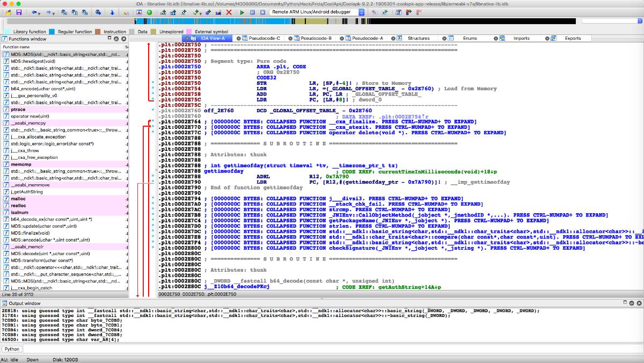644x363 pixels.
Task: Click the Functions window title icon
Action: pyautogui.click(x=4, y=39)
